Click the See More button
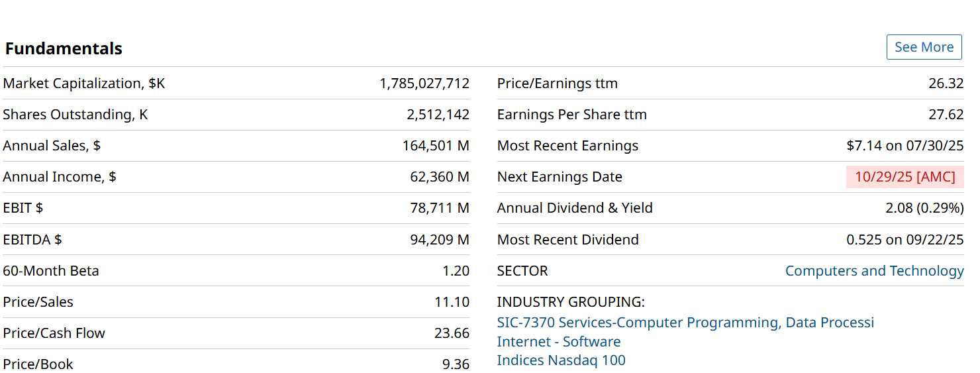The width and height of the screenshot is (980, 373). click(x=924, y=47)
